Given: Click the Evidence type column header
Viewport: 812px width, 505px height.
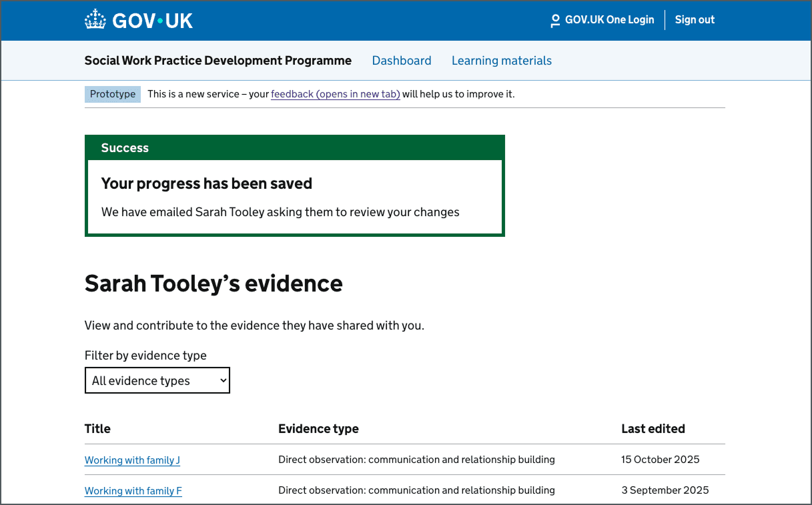Looking at the screenshot, I should pos(318,428).
